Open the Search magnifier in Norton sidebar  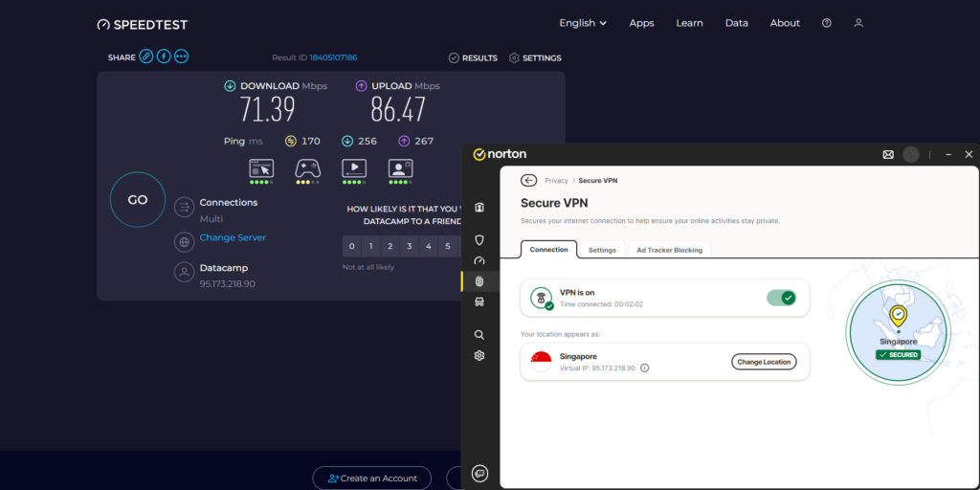point(479,335)
